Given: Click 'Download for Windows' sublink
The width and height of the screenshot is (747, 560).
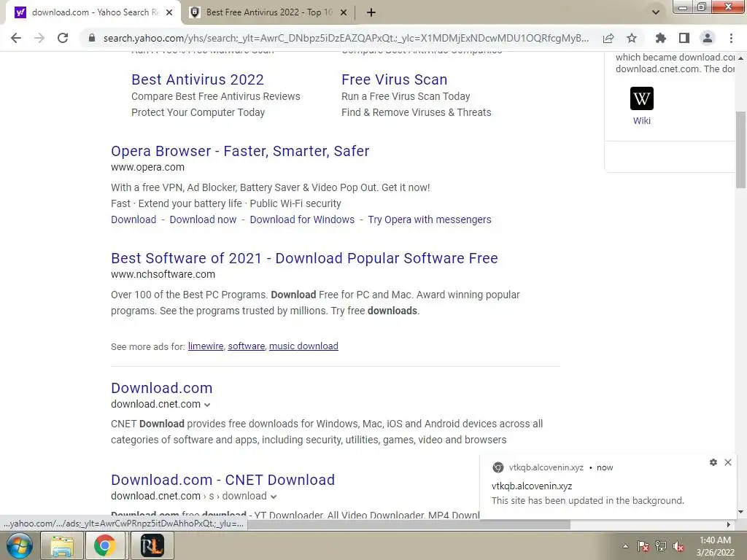Looking at the screenshot, I should click(x=302, y=219).
